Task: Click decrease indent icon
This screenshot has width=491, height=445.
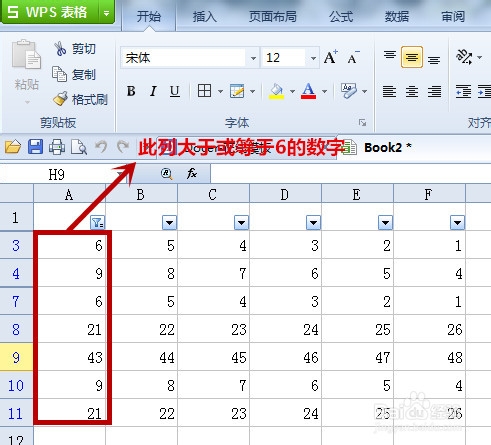Action: tap(463, 91)
